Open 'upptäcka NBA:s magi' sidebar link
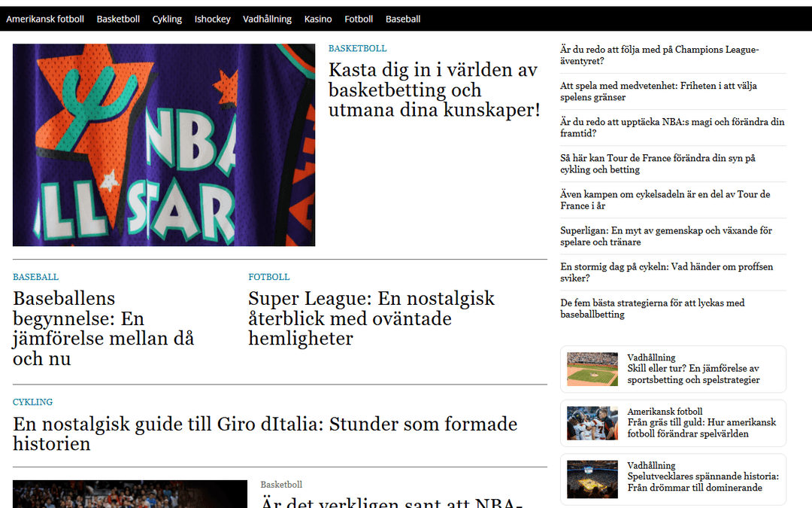 click(672, 127)
